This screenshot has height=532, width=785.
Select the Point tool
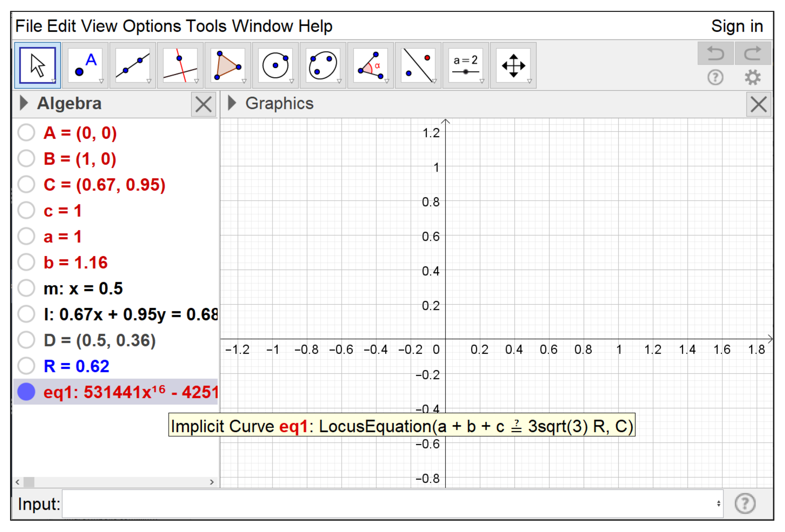coord(85,65)
